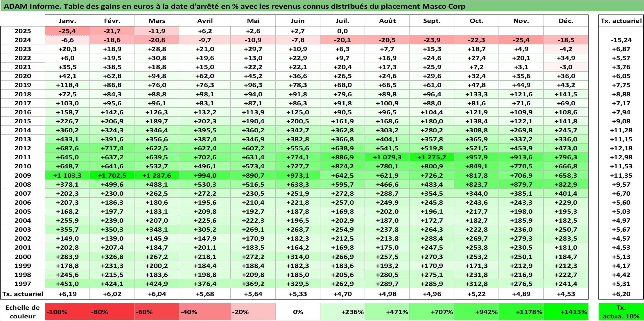The height and width of the screenshot is (321, 644).
Task: Click the ADAM Informe title bar text
Action: point(235,6)
